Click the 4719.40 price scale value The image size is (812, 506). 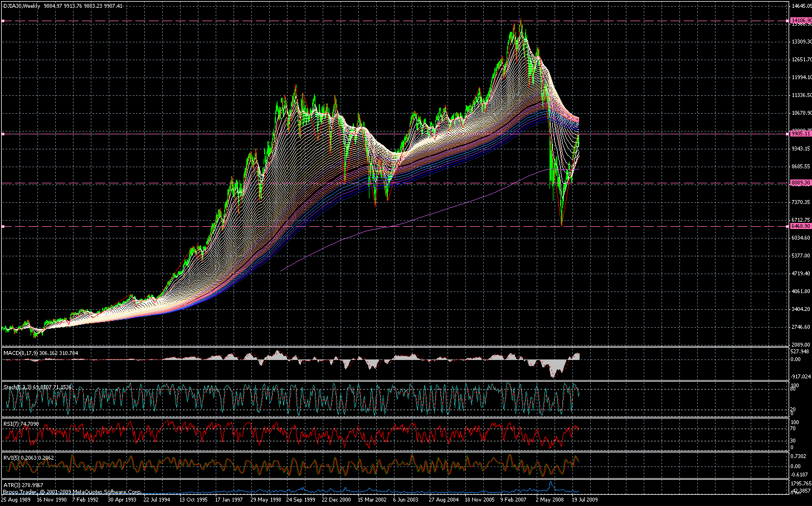[x=801, y=273]
